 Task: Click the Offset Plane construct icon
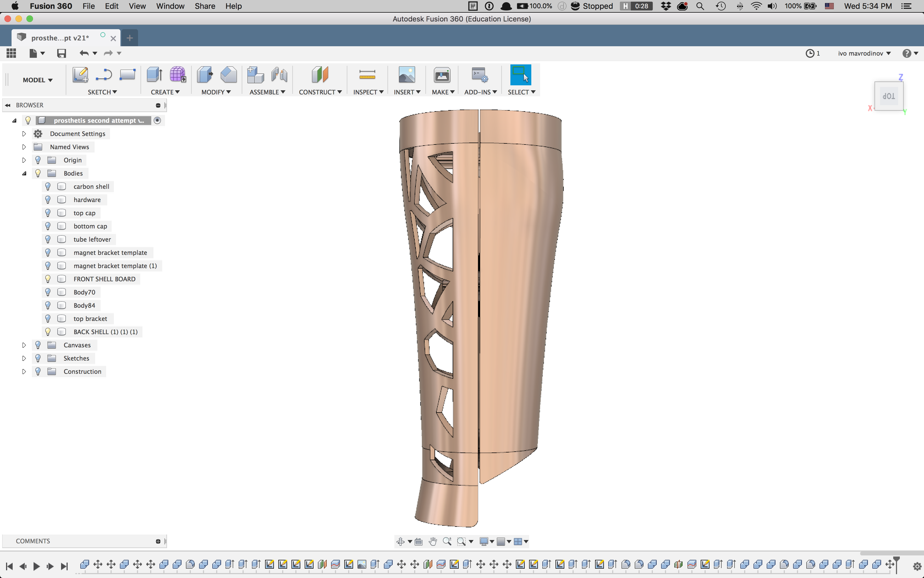320,75
